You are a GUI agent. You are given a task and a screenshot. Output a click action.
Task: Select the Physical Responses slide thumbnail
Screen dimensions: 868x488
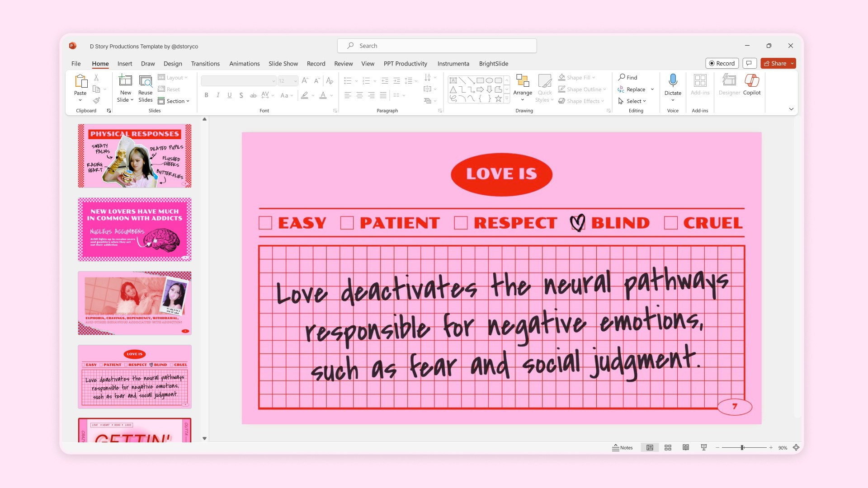coord(135,155)
